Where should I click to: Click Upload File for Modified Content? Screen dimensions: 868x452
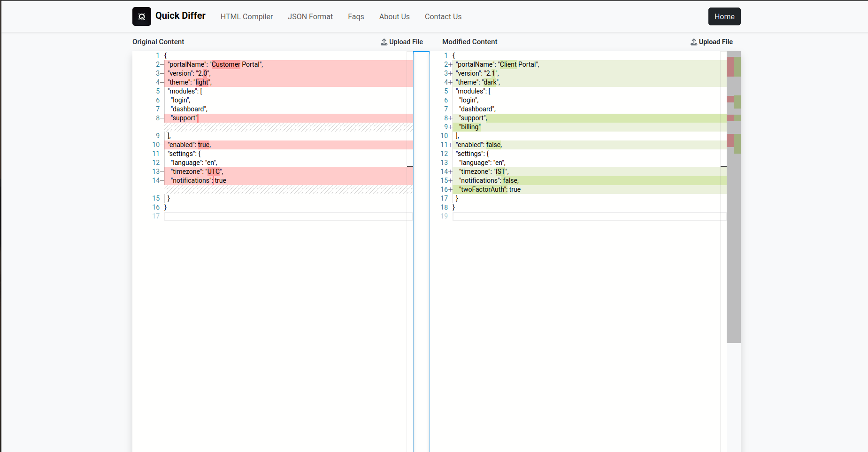(712, 42)
